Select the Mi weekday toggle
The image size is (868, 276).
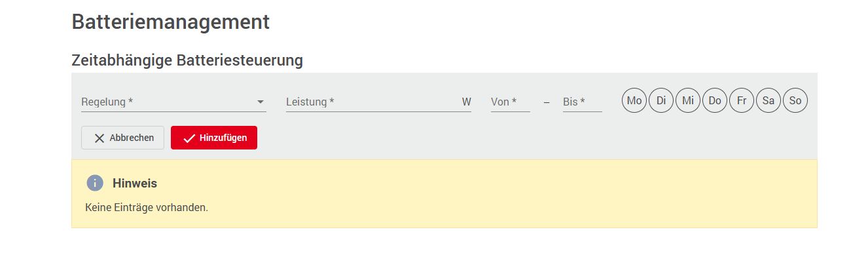coord(688,101)
